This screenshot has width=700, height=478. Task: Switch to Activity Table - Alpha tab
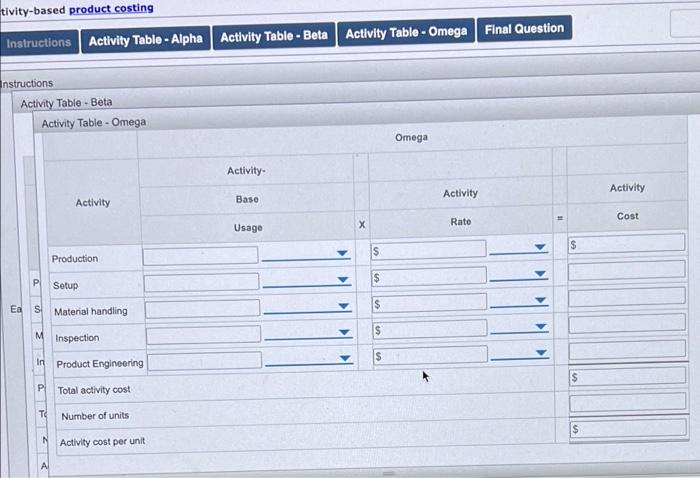146,40
